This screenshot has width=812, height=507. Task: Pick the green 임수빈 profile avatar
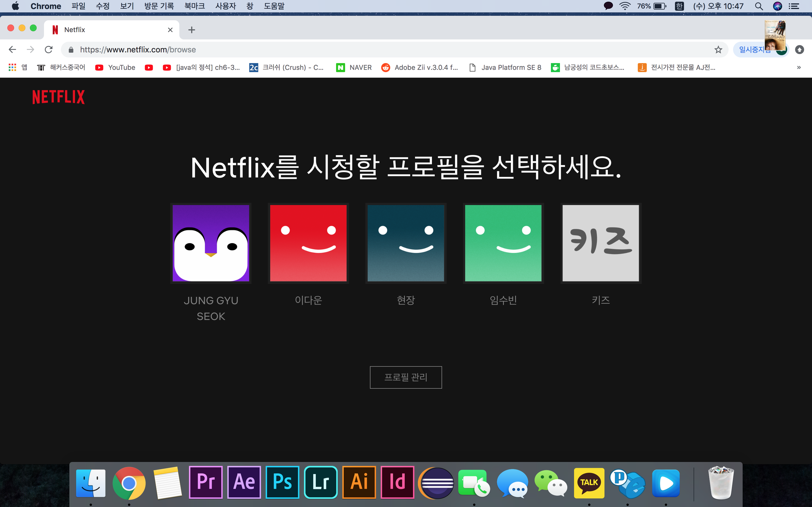503,243
